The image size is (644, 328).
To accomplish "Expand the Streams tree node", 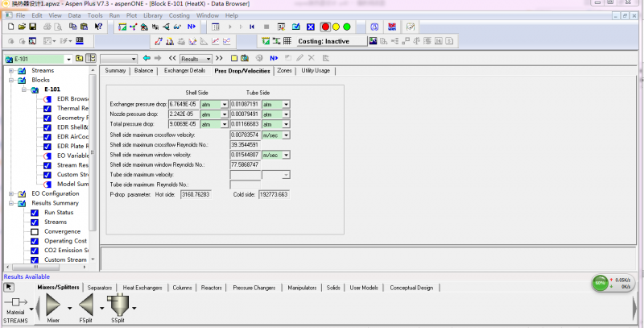I will point(11,71).
